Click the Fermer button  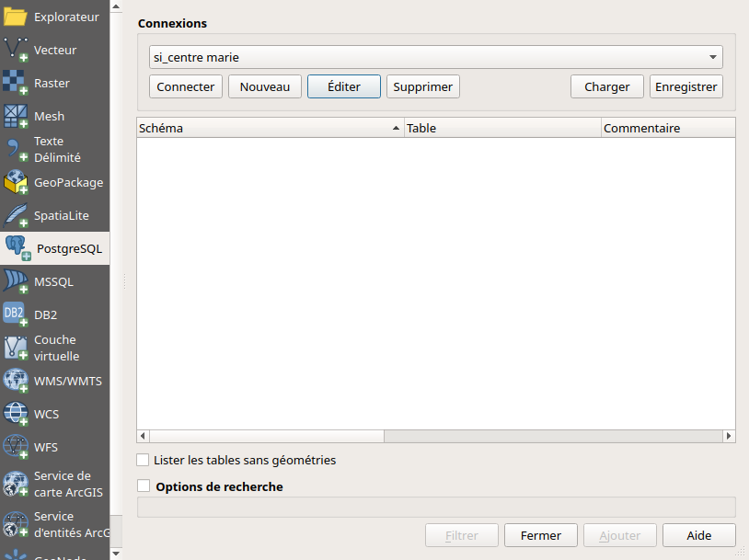[540, 535]
